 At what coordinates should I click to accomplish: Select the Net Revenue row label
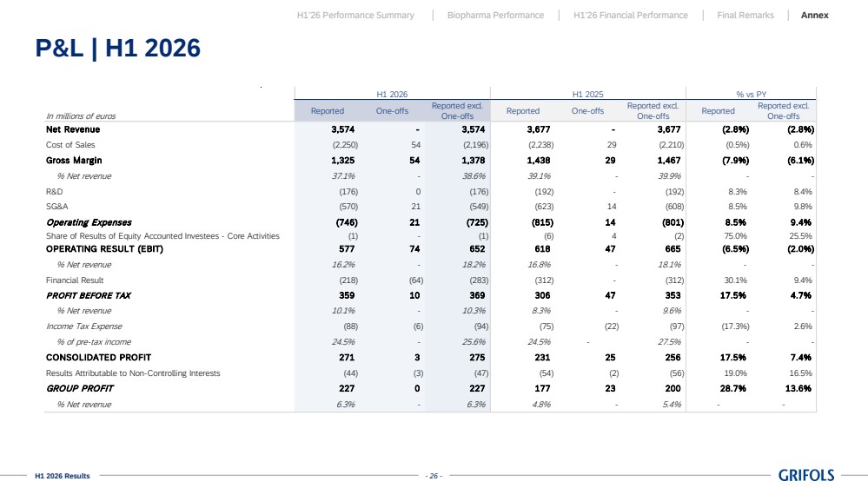point(73,129)
